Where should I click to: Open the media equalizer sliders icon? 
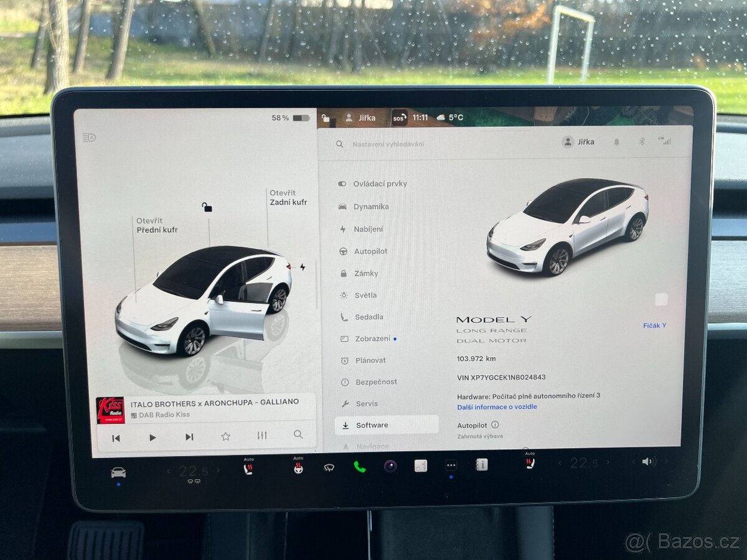(x=261, y=436)
